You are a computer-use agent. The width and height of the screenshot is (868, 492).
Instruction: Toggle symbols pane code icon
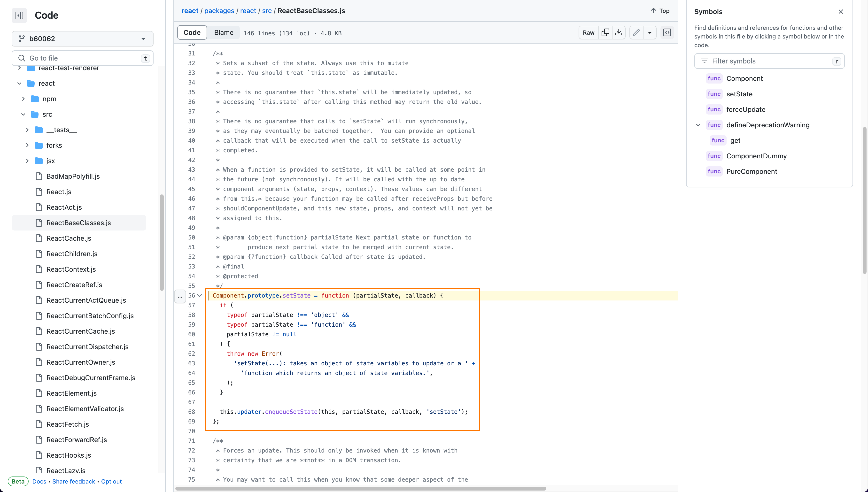point(667,32)
